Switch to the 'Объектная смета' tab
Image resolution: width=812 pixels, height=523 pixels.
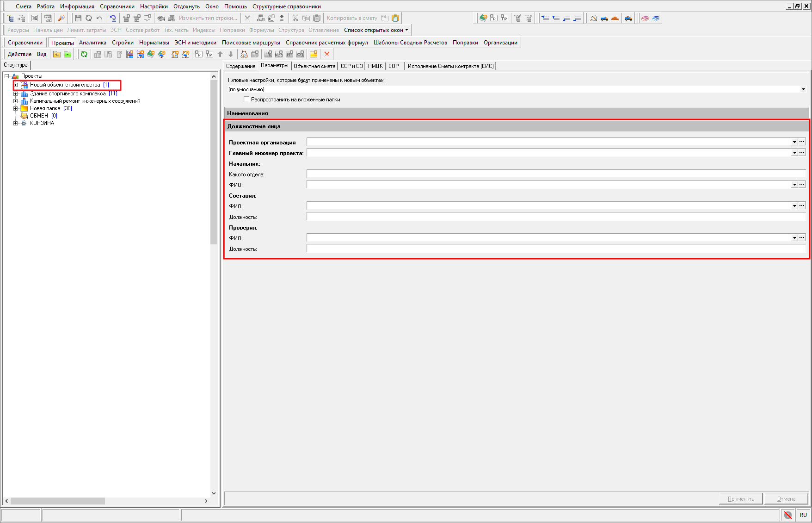pyautogui.click(x=314, y=66)
